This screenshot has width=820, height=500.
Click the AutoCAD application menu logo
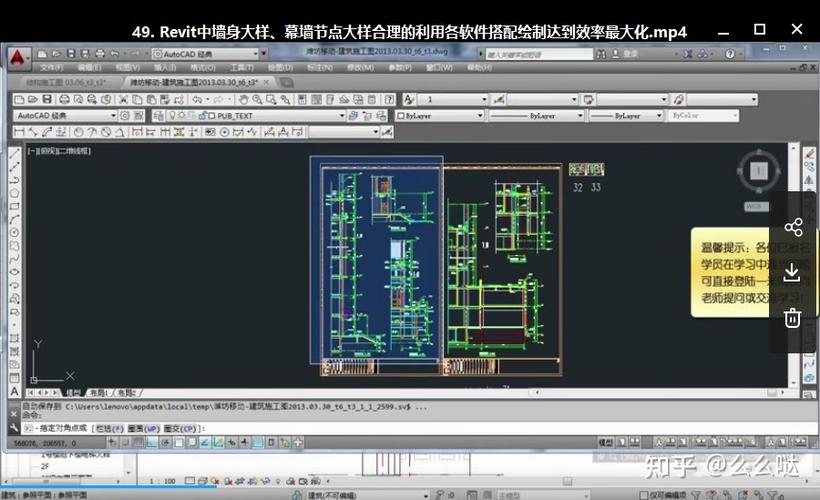coord(18,56)
